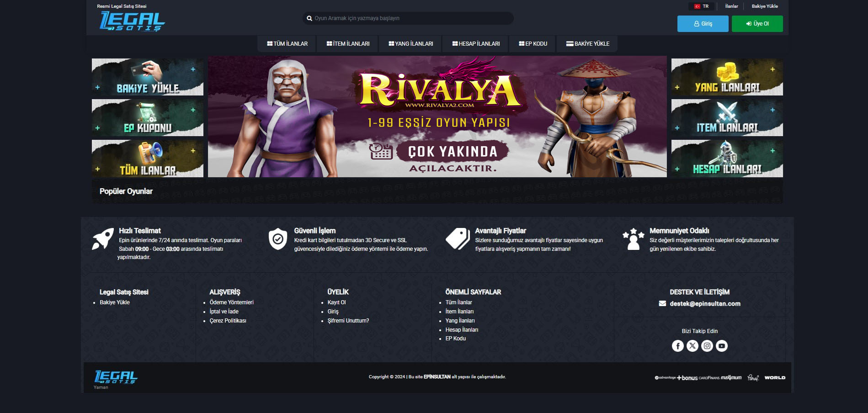Click the search magnifier icon
This screenshot has height=413, width=868.
pos(309,18)
